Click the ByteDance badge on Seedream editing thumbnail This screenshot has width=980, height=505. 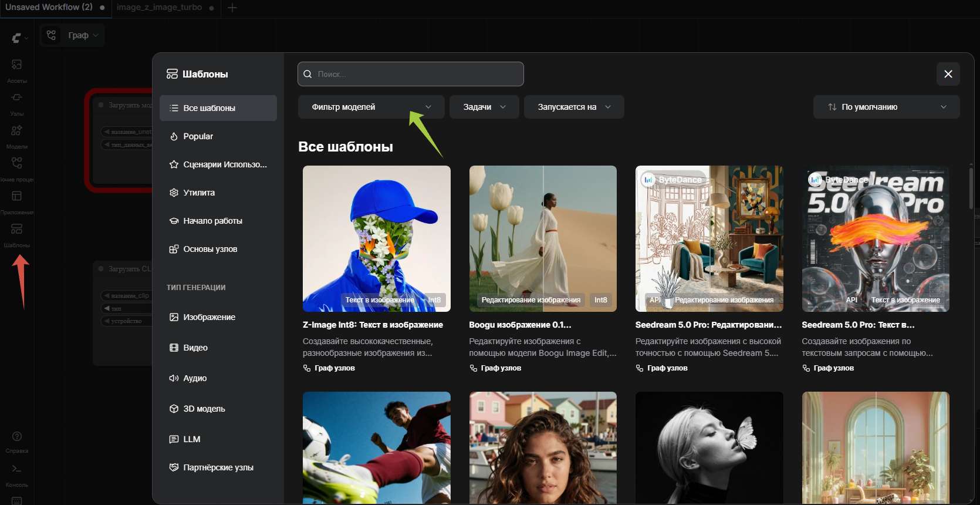(673, 180)
